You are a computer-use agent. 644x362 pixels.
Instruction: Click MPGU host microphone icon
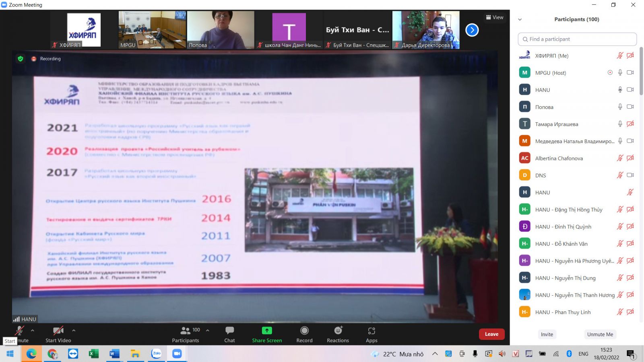[620, 73]
